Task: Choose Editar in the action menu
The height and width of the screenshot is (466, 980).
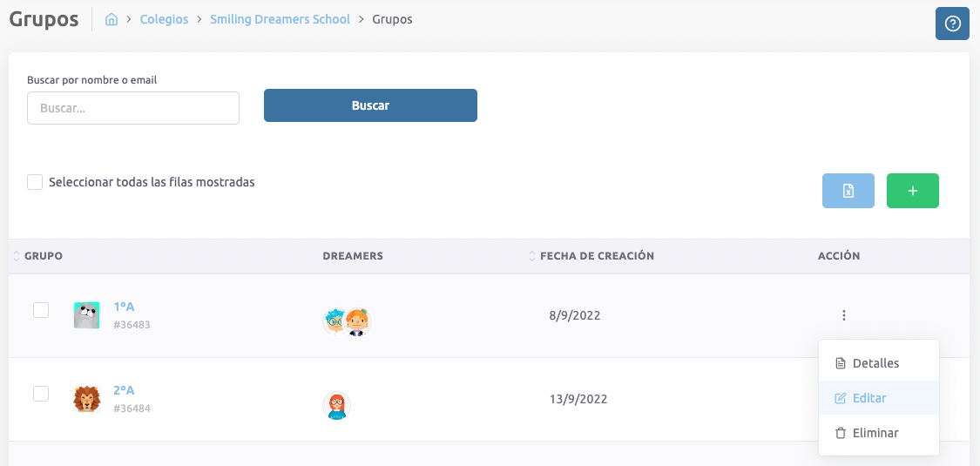Action: point(868,398)
